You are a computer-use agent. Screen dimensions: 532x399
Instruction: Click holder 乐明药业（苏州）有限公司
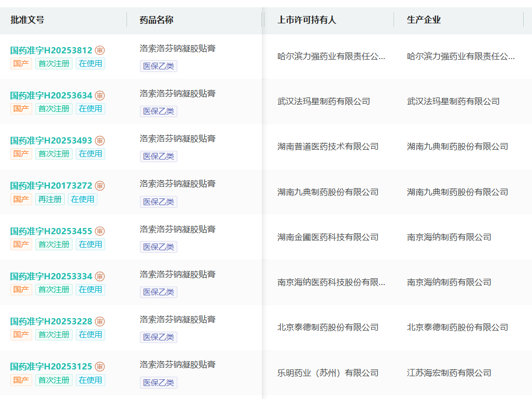[x=328, y=373]
